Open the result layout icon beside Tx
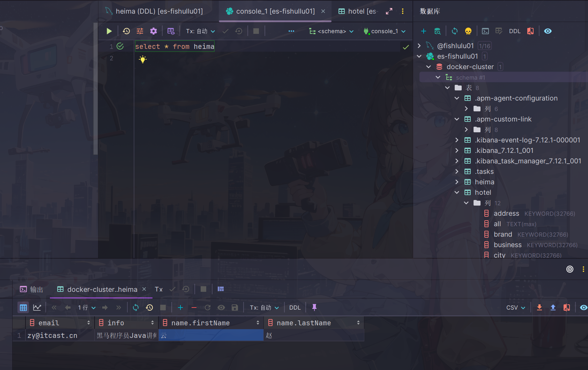 (x=221, y=289)
